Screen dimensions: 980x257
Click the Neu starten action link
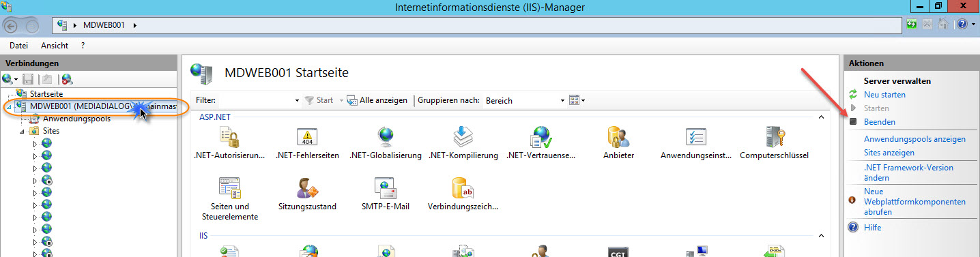coord(884,95)
